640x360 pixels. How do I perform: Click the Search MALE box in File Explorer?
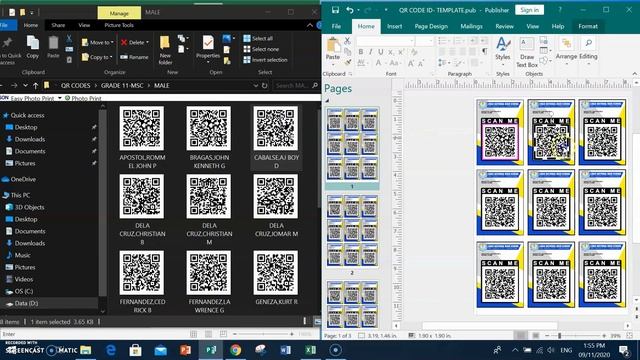[x=296, y=86]
